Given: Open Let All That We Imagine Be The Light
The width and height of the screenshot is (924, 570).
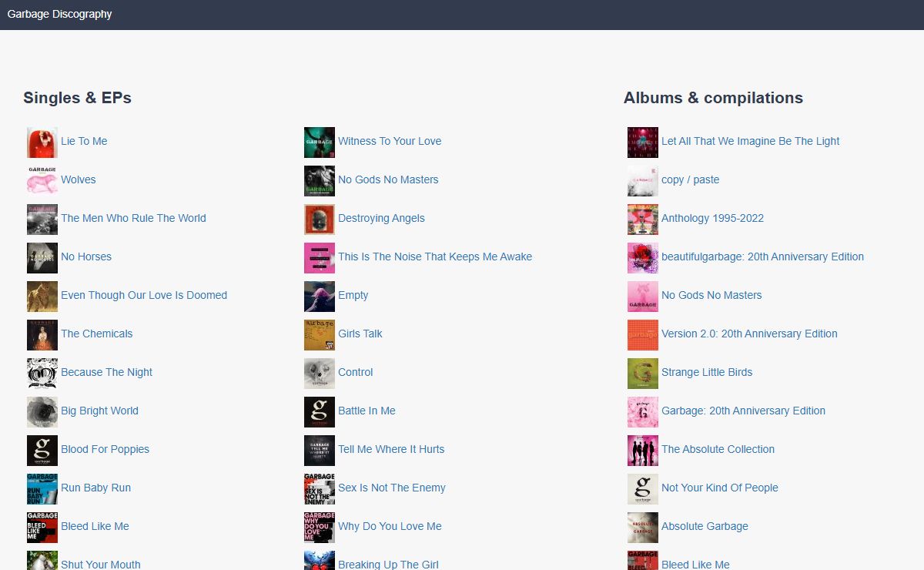Looking at the screenshot, I should tap(750, 141).
